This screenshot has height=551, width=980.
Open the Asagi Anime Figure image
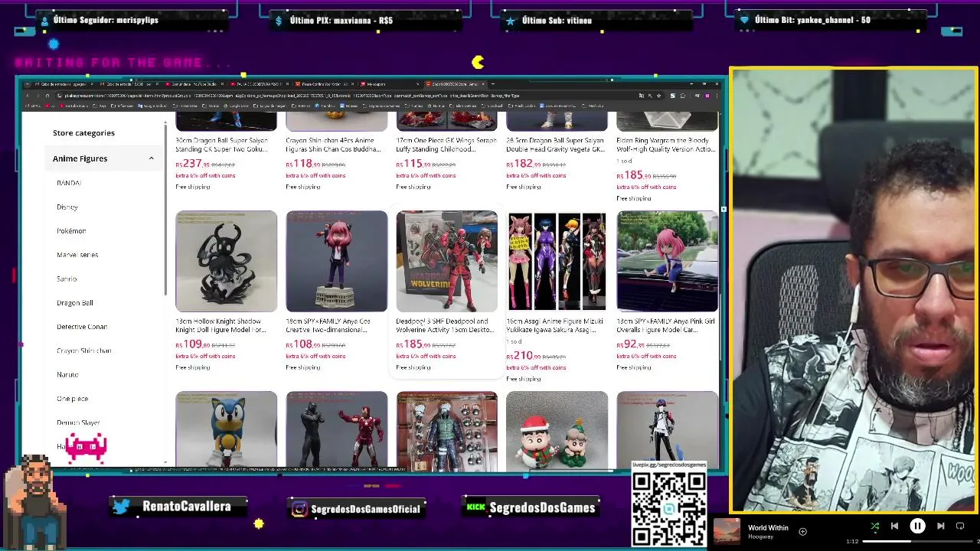point(557,261)
